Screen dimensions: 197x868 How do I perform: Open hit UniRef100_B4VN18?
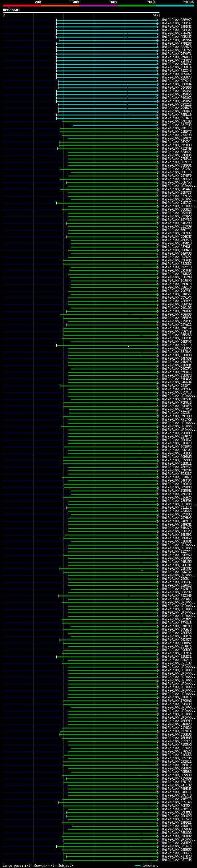pos(177,243)
